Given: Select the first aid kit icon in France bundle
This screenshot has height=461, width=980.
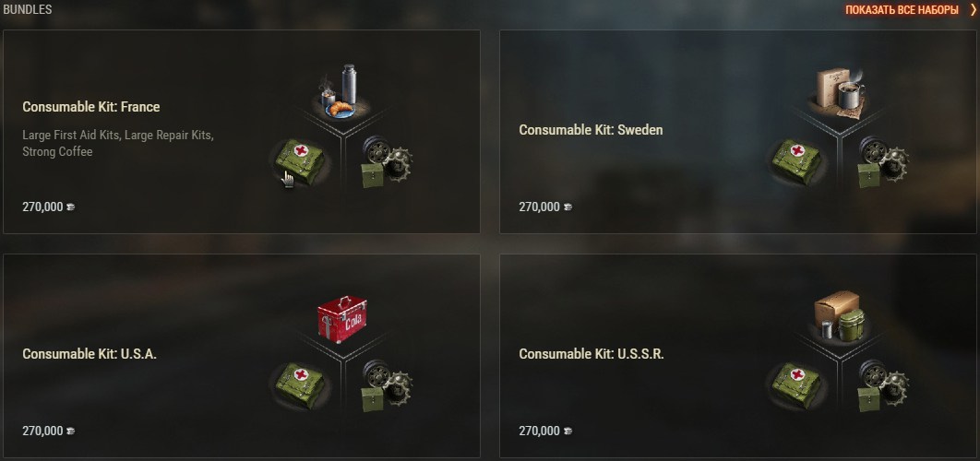Looking at the screenshot, I should 300,161.
